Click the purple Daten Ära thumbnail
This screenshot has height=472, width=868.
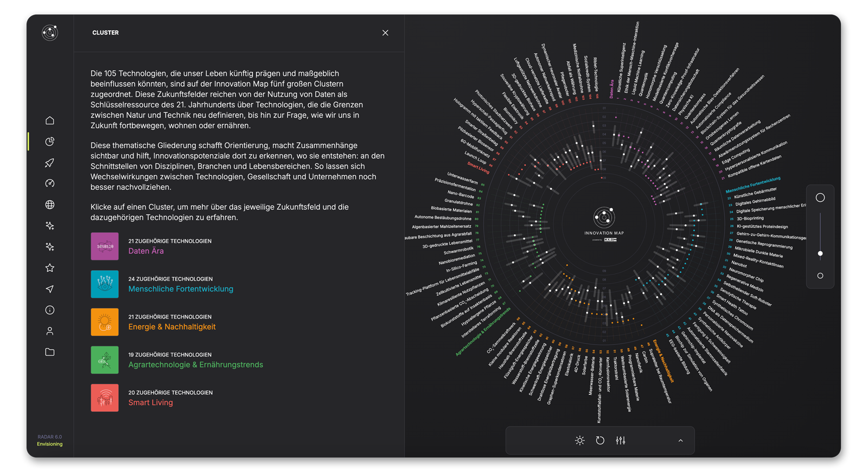105,246
